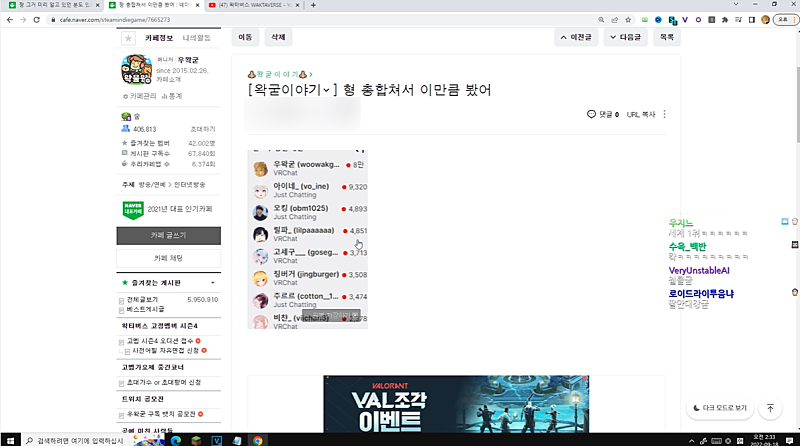
Task: Open 우왁굳 구독 뱃지 공모전 board
Action: (161, 414)
